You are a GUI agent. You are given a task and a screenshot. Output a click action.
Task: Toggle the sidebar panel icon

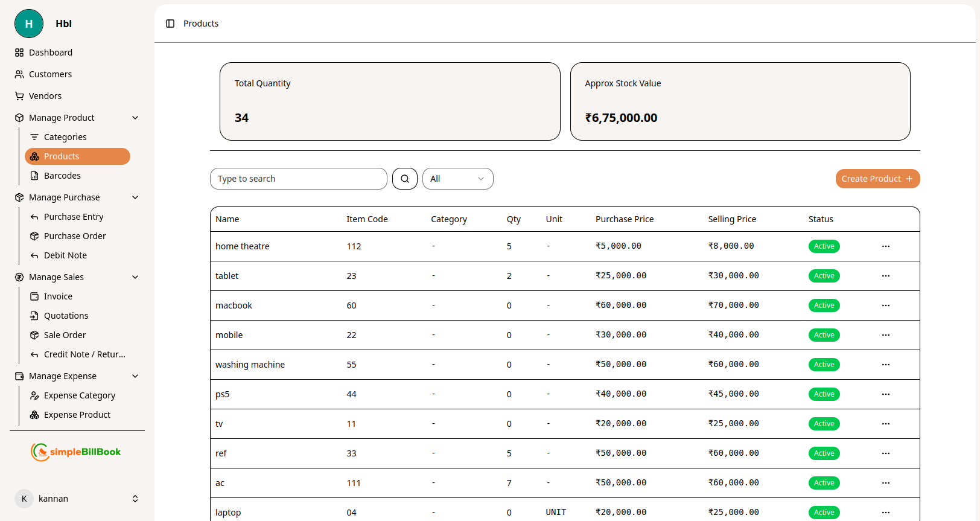coord(170,24)
